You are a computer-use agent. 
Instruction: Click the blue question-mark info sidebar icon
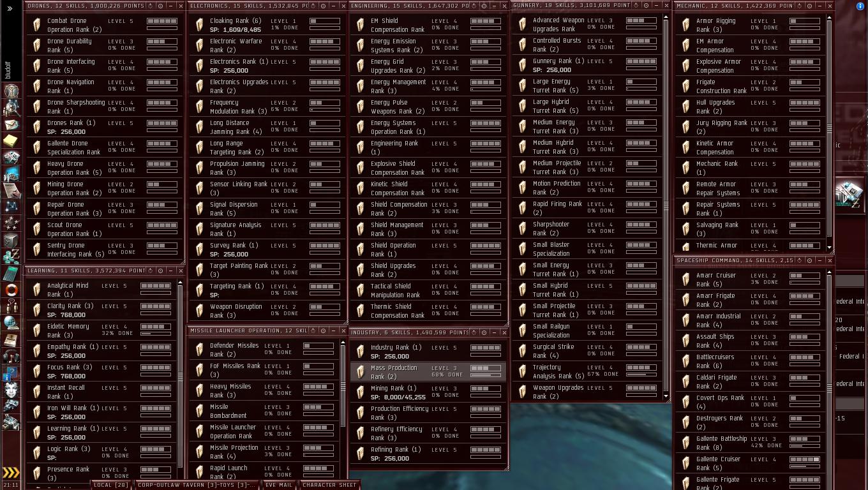[x=11, y=373]
